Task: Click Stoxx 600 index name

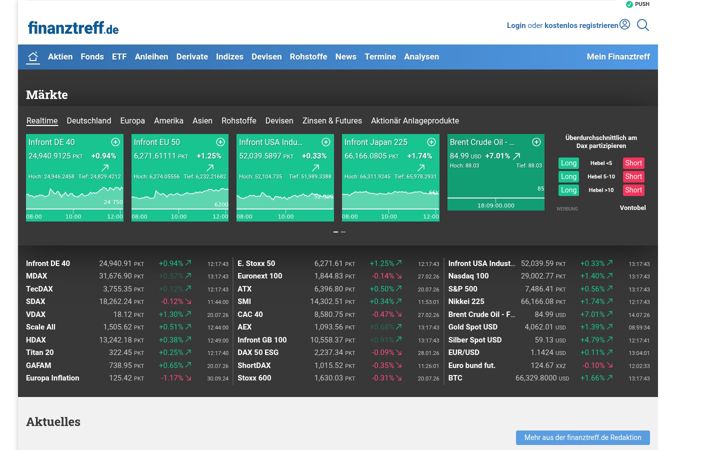Action: [254, 378]
